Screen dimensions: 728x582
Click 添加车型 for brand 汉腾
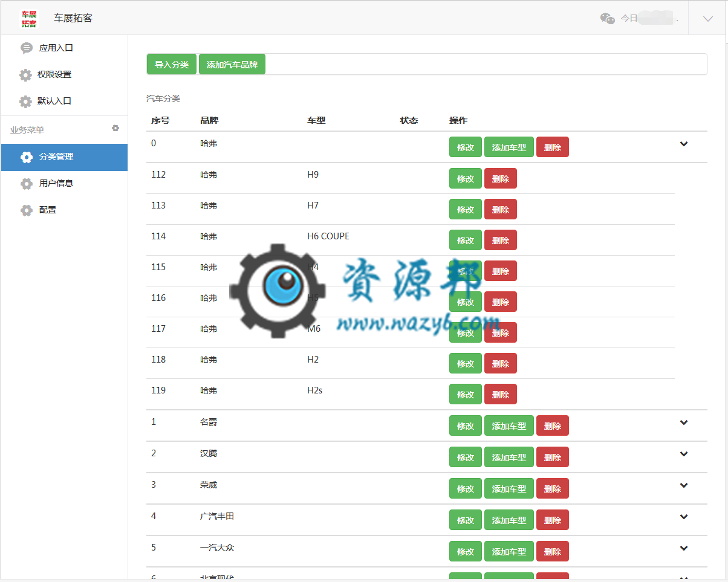click(509, 457)
